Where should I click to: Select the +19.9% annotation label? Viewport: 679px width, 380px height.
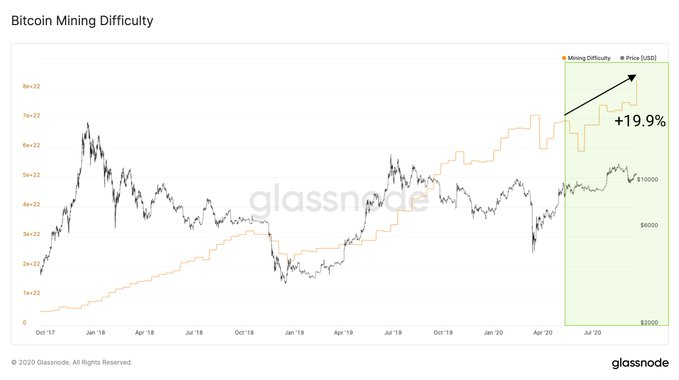pyautogui.click(x=640, y=121)
